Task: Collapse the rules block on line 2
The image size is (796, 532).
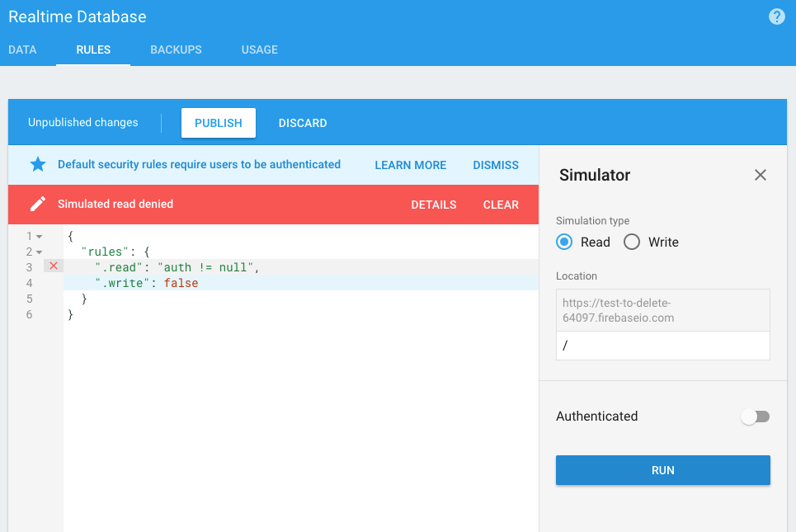Action: point(40,252)
